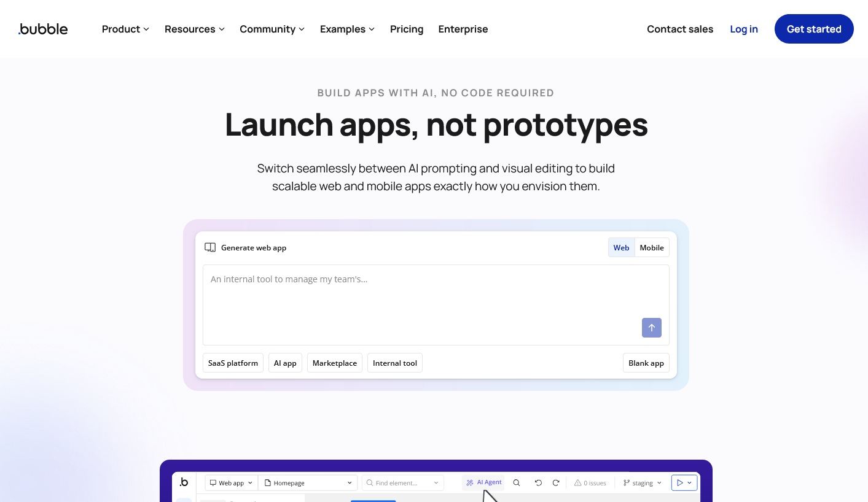Viewport: 868px width, 502px height.
Task: Choose the SaaS platform suggestion
Action: pos(233,363)
